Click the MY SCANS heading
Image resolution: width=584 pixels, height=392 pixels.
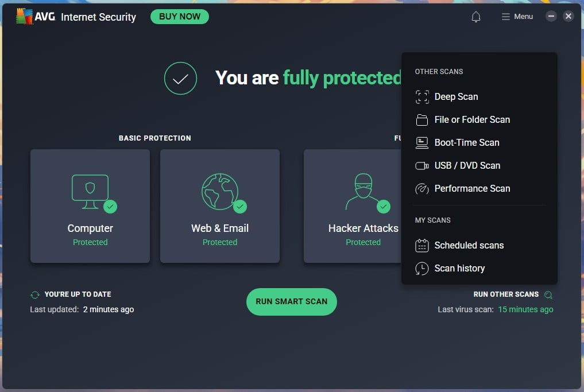[432, 220]
